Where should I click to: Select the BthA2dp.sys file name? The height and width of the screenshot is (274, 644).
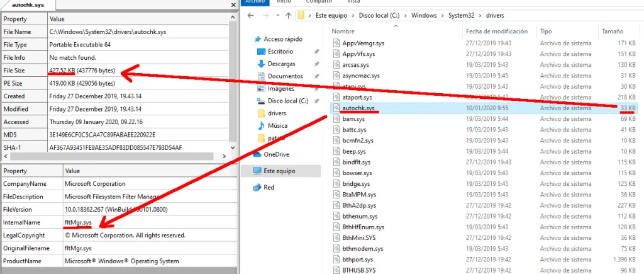tap(359, 205)
